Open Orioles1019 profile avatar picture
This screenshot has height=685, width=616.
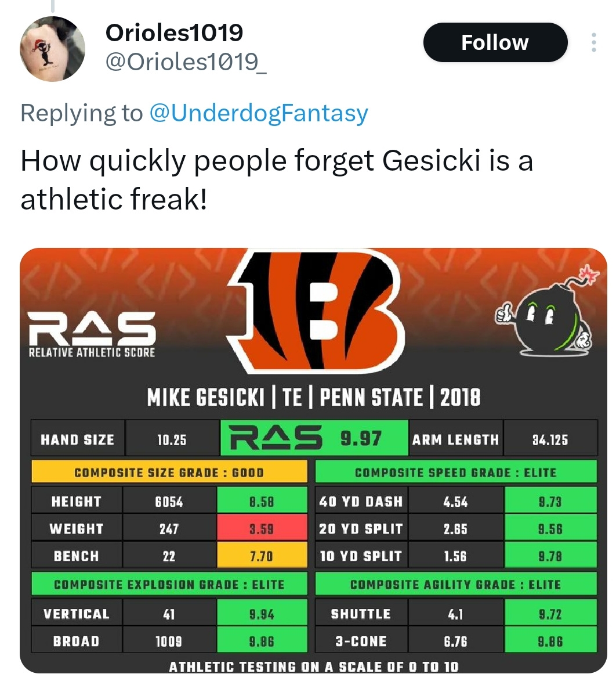click(x=52, y=49)
